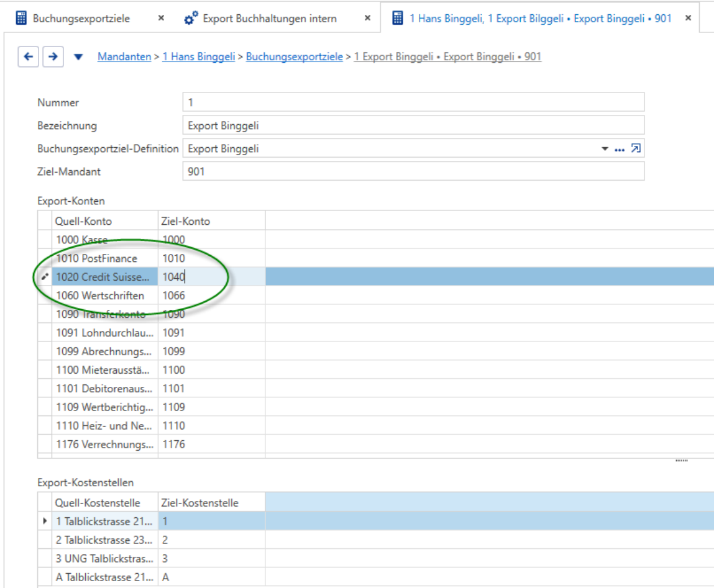Click the gears icon on Export Buchhaltungen tab
Screen dimensions: 714x588
[x=191, y=18]
